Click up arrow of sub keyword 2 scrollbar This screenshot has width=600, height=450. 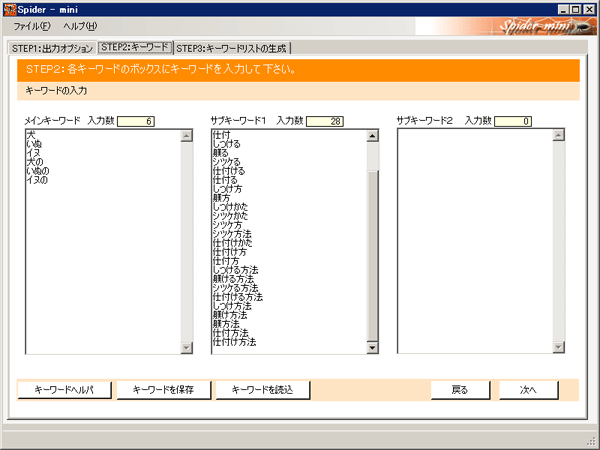(x=559, y=135)
